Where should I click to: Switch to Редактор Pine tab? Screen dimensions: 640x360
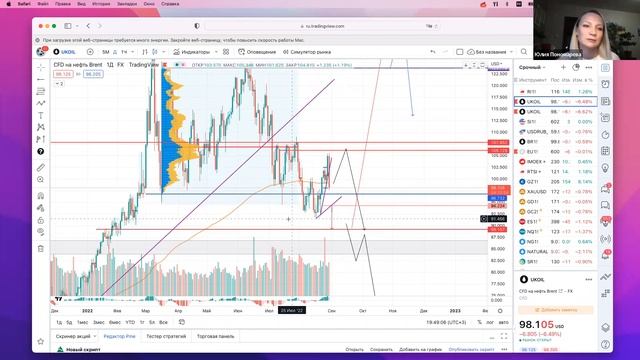119,336
